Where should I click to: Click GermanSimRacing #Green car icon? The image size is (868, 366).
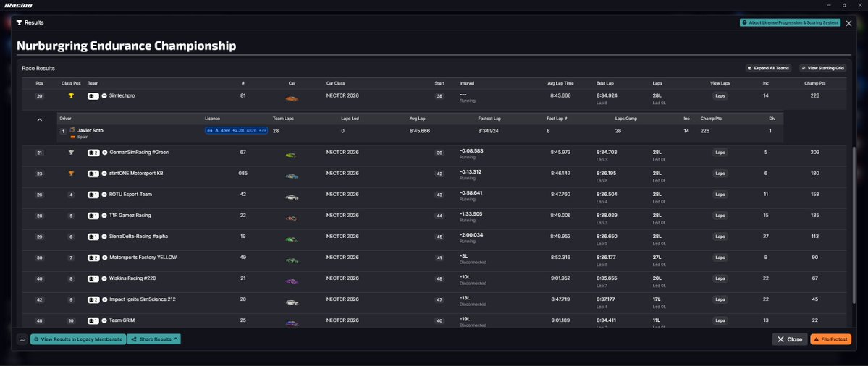[291, 156]
